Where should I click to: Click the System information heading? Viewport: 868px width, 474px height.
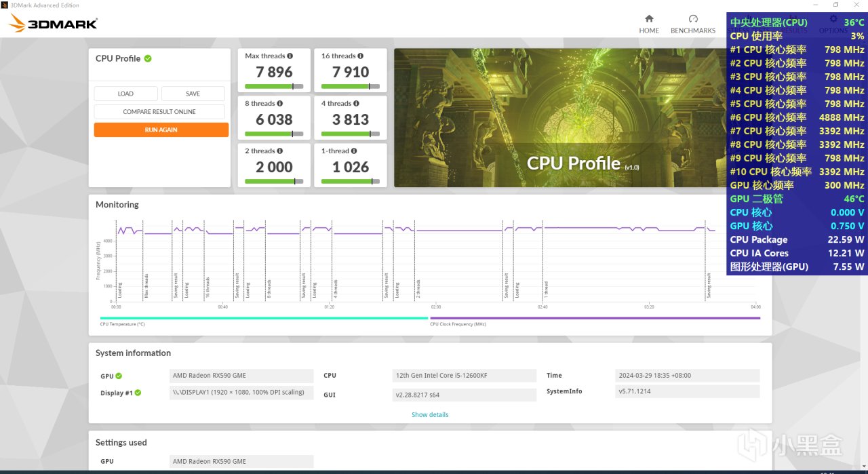click(x=133, y=353)
